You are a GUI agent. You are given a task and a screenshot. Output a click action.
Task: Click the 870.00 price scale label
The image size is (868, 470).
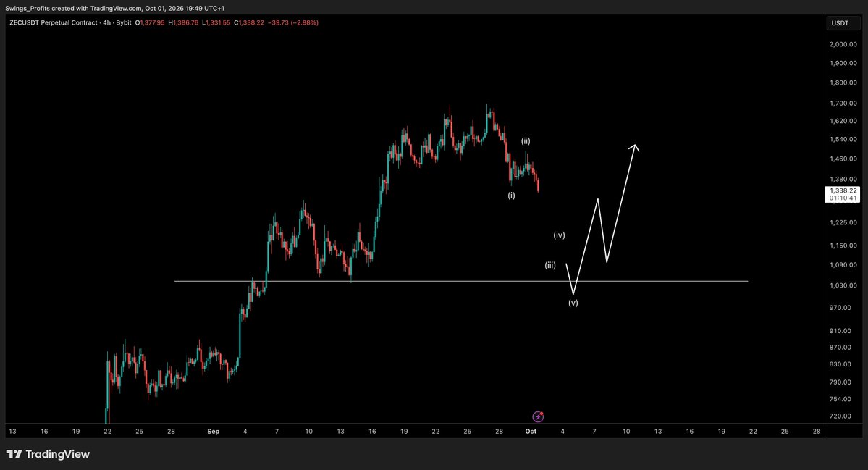840,348
